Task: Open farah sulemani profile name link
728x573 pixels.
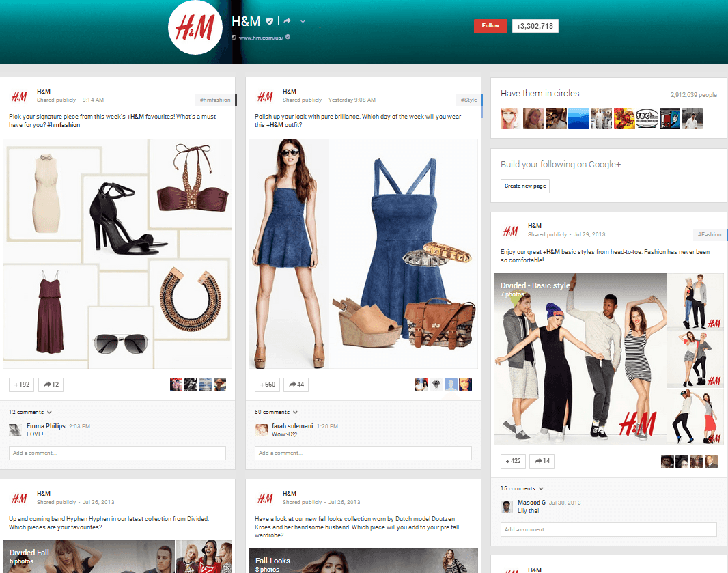Action: point(292,426)
